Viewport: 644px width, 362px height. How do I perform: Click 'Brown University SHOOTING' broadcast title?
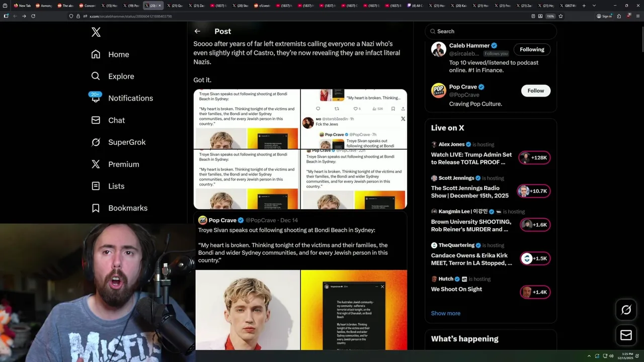471,225
